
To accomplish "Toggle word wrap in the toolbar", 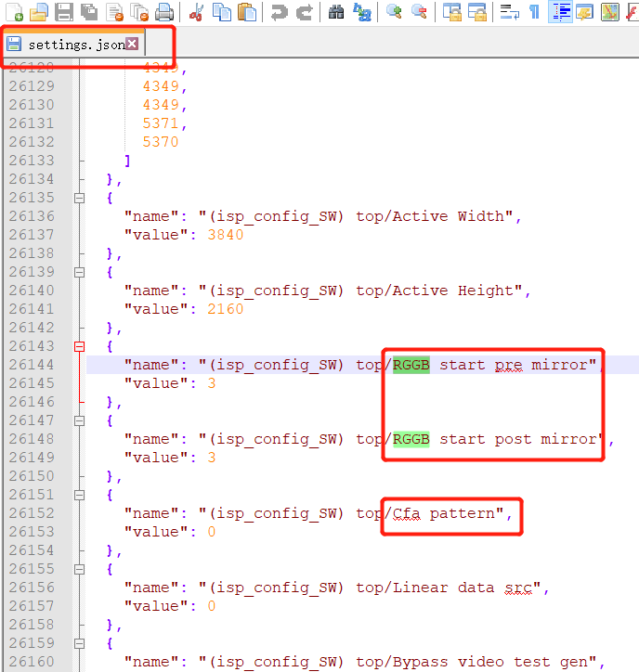I will tap(509, 12).
